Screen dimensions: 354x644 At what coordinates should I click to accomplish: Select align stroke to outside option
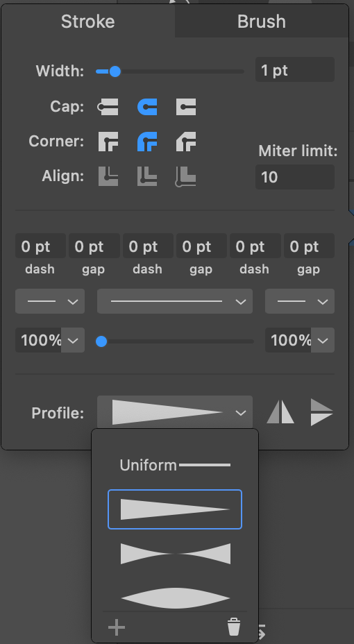pyautogui.click(x=186, y=176)
